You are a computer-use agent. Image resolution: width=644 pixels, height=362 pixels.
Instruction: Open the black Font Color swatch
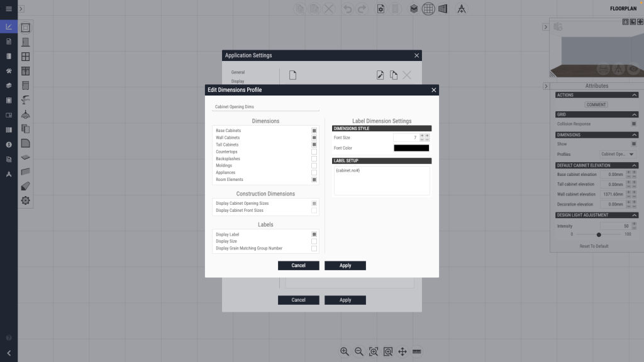411,148
